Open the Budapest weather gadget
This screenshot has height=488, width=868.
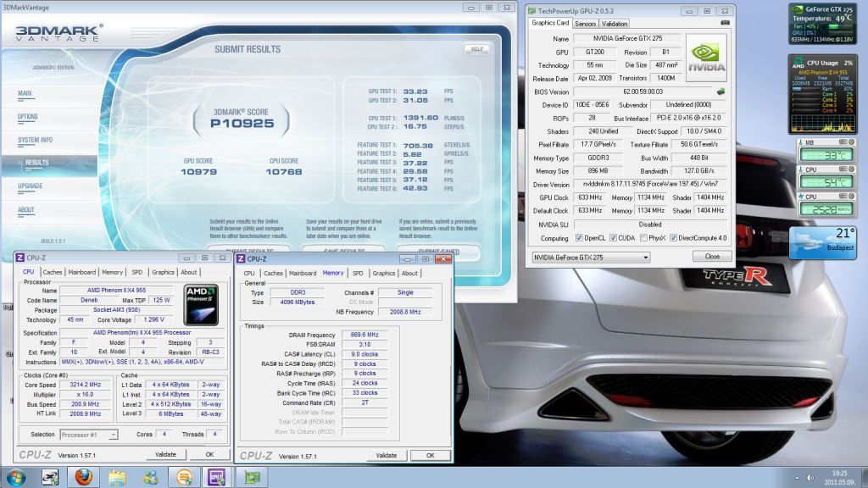click(x=822, y=241)
